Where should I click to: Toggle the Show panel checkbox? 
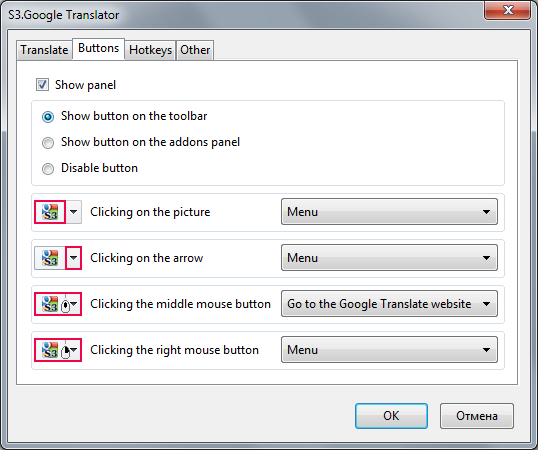coord(43,85)
